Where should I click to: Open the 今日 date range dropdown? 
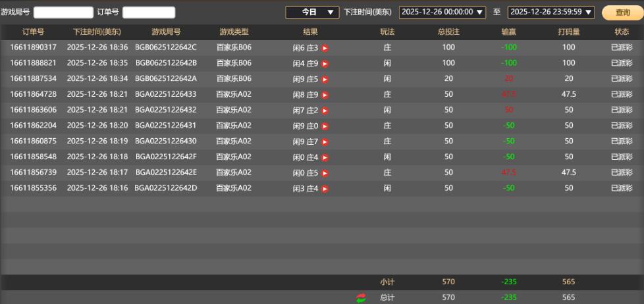(312, 13)
